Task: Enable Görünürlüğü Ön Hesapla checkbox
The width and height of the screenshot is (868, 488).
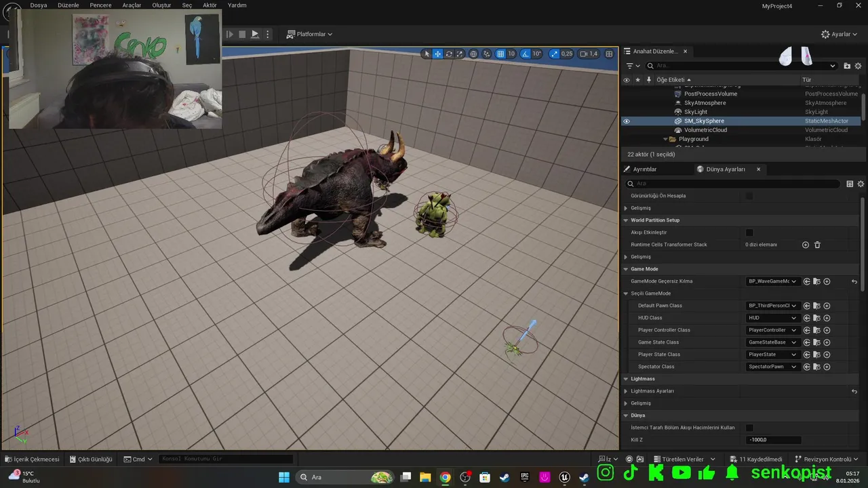Action: pos(749,196)
